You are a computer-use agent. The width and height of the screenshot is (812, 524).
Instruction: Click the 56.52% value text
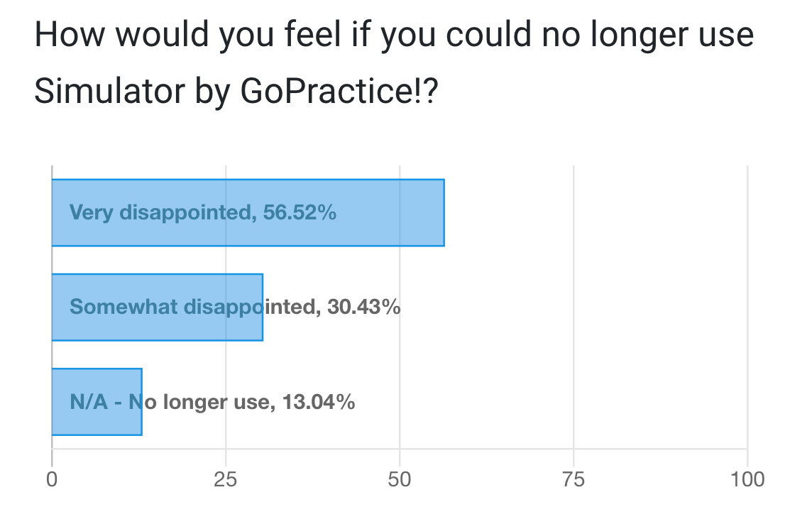click(x=300, y=212)
